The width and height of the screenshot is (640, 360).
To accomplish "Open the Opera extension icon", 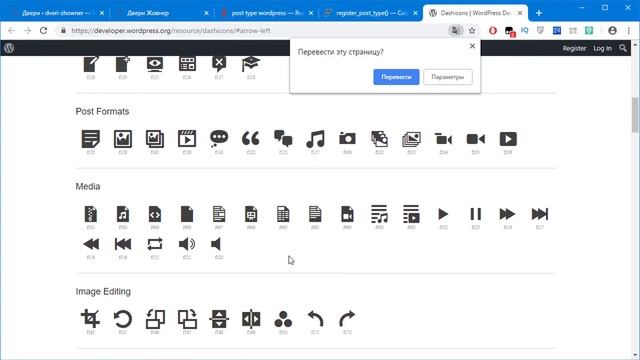I will click(493, 31).
